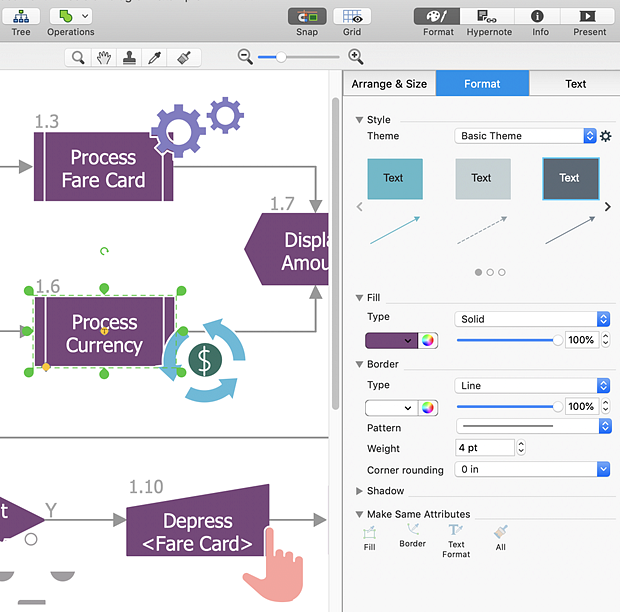
Task: Adjust border opacity slider
Action: (x=509, y=406)
